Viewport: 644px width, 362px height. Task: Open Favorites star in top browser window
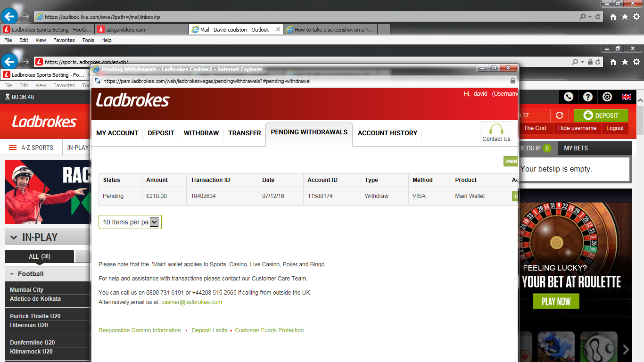tap(625, 17)
